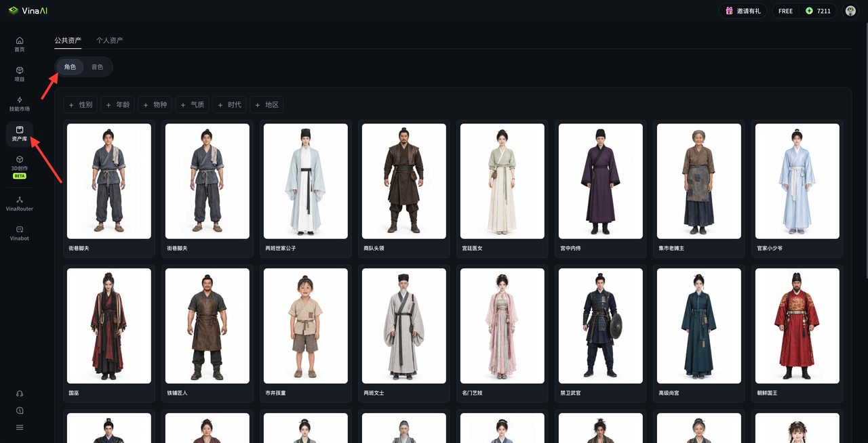Viewport: 868px width, 443px height.
Task: Select the 商队头领 character thumbnail
Action: point(404,181)
